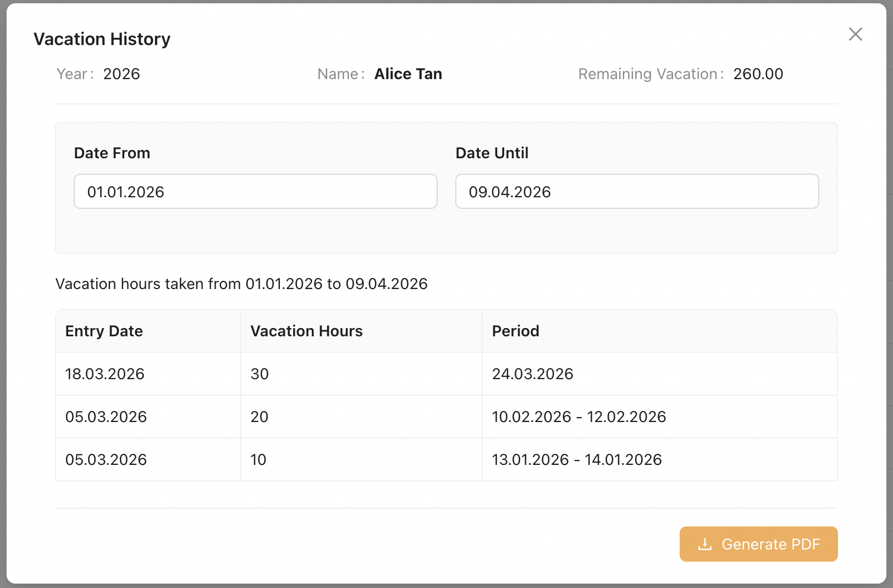The height and width of the screenshot is (588, 893).
Task: Select the 30 vacation hours cell
Action: [260, 374]
